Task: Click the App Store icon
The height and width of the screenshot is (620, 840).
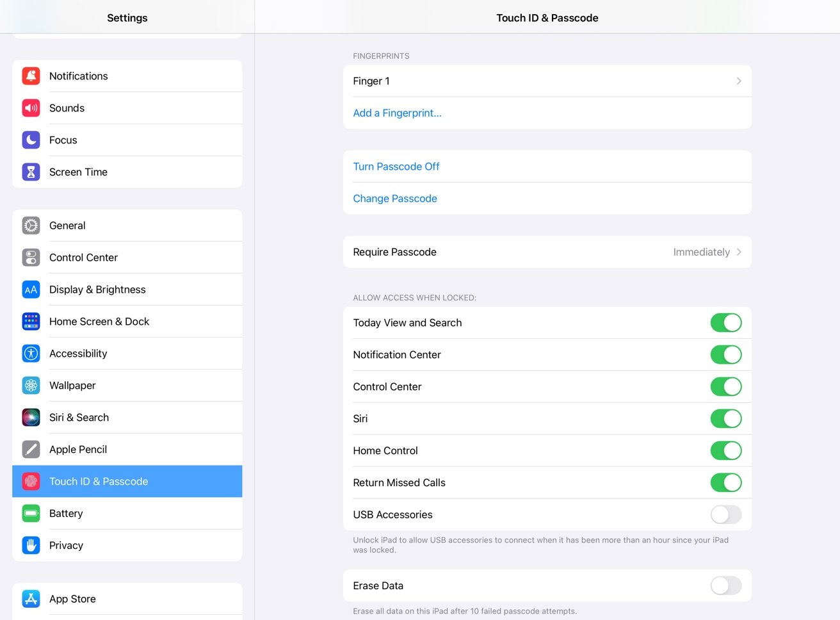Action: pos(31,599)
